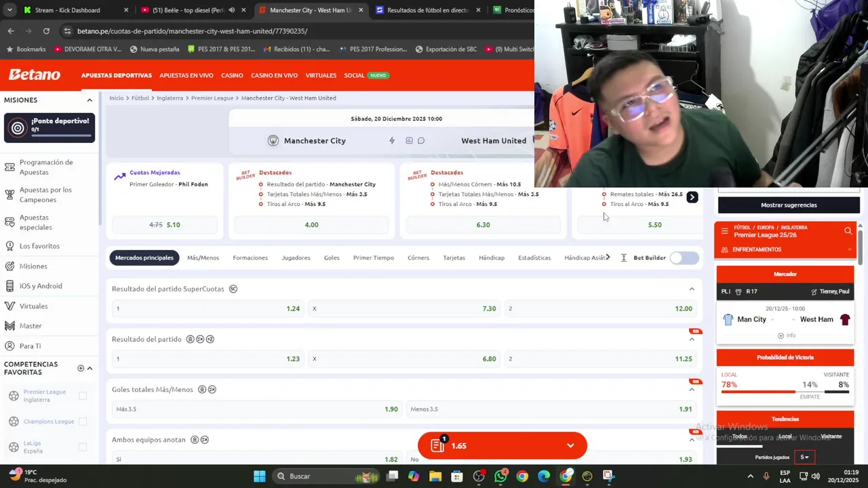Click the Mostrar sugerencias button
The image size is (868, 488).
click(789, 205)
